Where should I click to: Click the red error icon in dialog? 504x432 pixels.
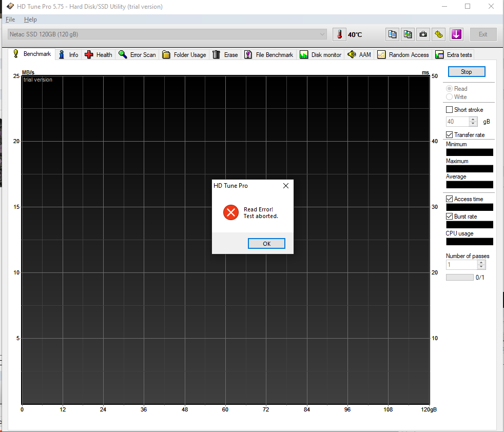click(231, 212)
